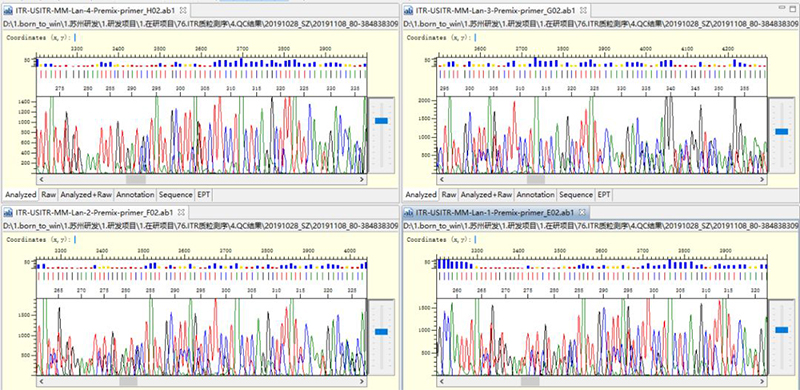The image size is (800, 390).
Task: Click the file icon on F02.ab1 tab
Action: coord(8,212)
